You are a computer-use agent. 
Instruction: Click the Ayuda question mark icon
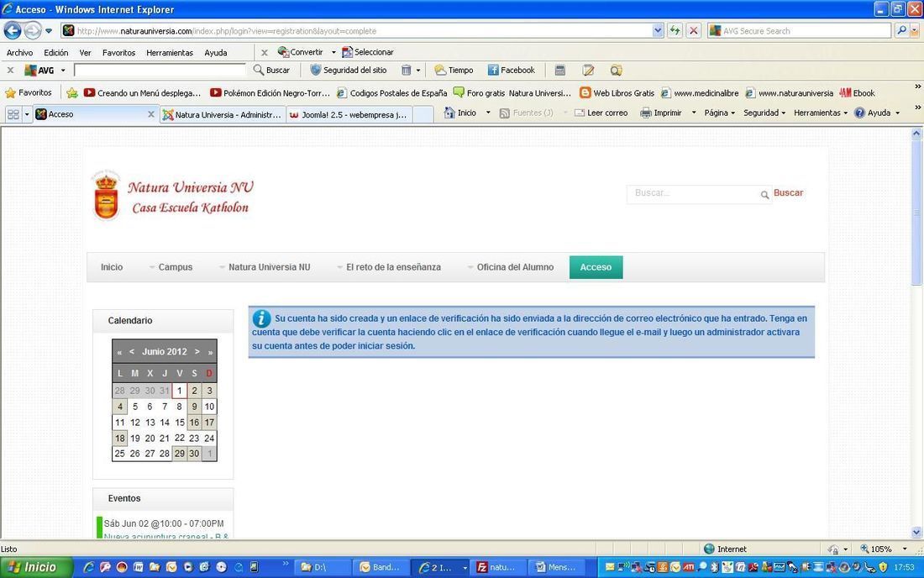pos(860,113)
